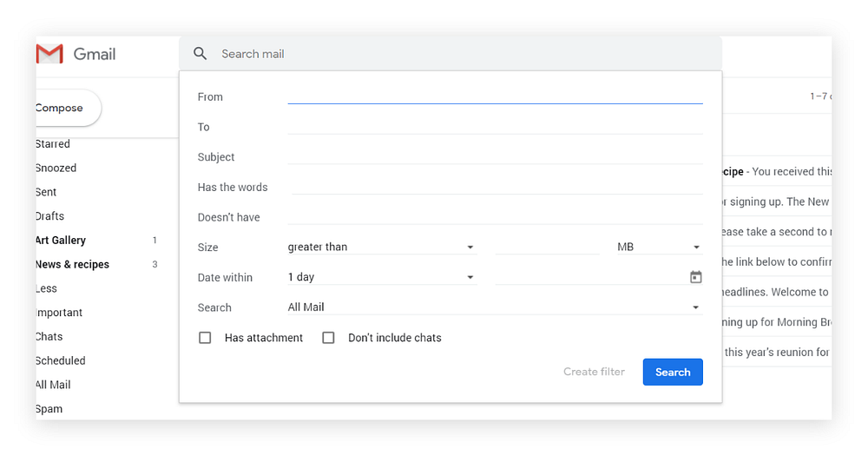Screen dimensions: 868x456
Task: Open the email about 'this year's reunion'
Action: point(777,352)
